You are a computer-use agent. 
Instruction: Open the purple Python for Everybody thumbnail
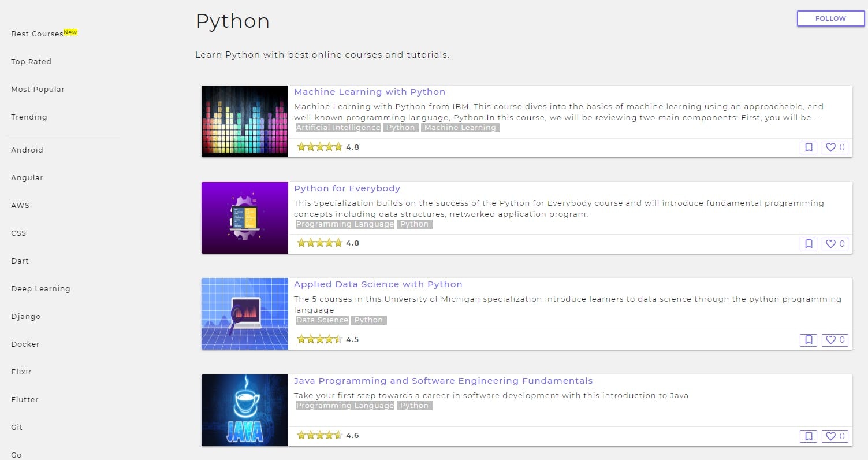[x=245, y=218]
